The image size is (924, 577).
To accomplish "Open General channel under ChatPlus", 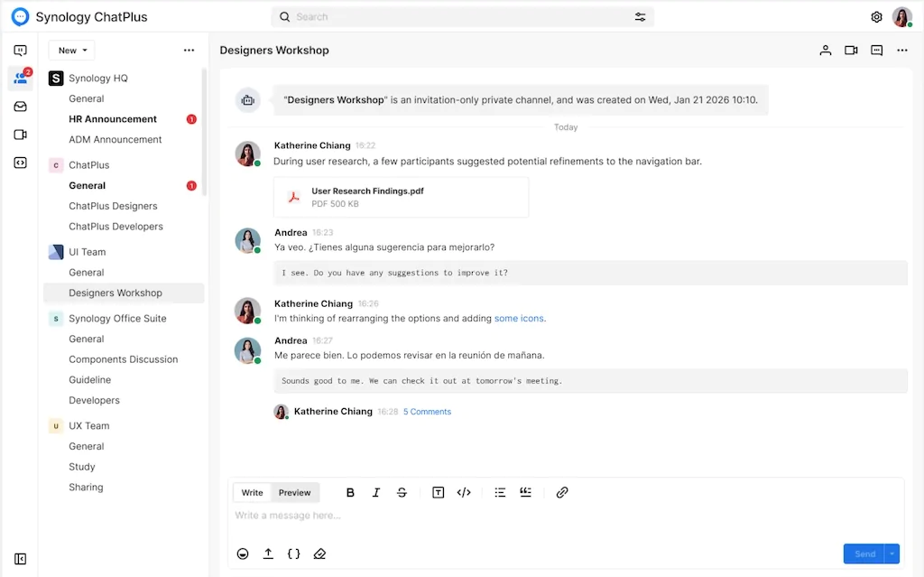I will [88, 186].
